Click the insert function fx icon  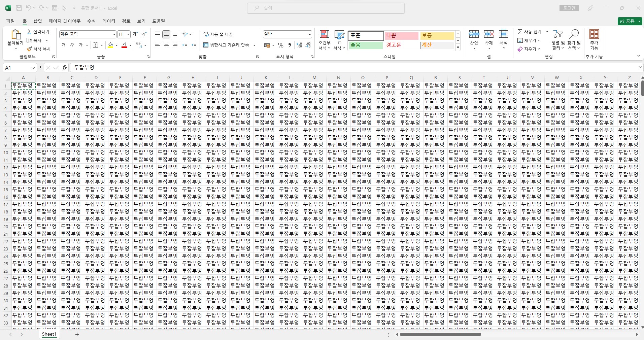(64, 68)
